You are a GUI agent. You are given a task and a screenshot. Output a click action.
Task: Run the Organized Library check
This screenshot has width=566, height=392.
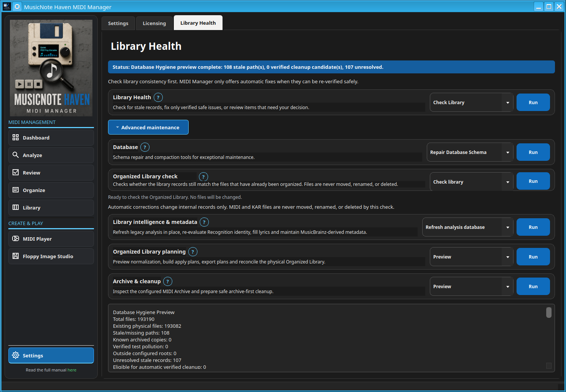point(533,181)
